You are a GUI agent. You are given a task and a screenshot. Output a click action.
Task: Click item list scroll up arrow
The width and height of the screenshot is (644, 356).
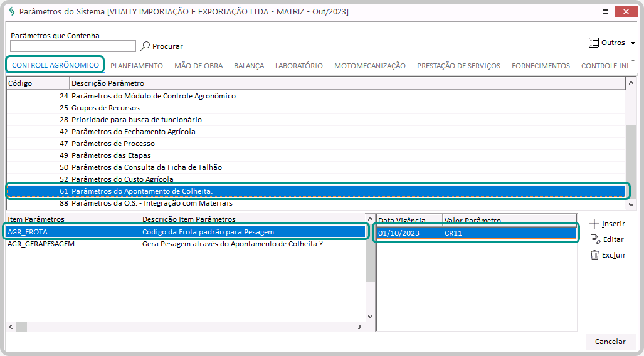[x=370, y=219]
